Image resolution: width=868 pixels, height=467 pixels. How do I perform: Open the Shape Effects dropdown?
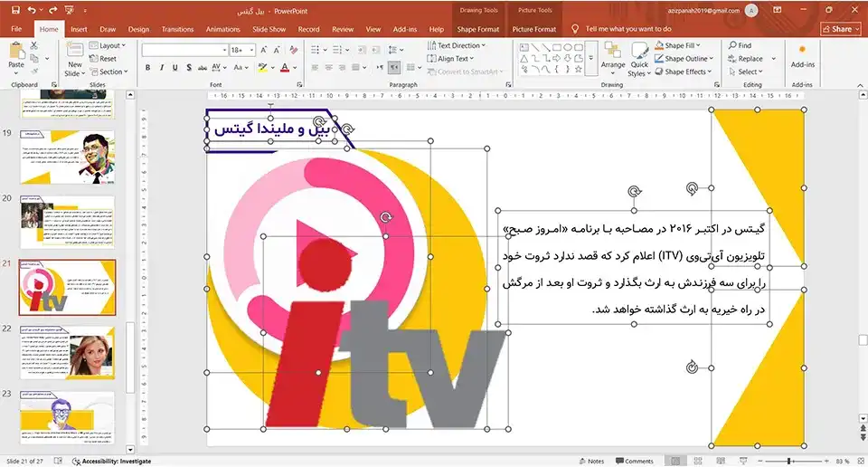point(684,71)
